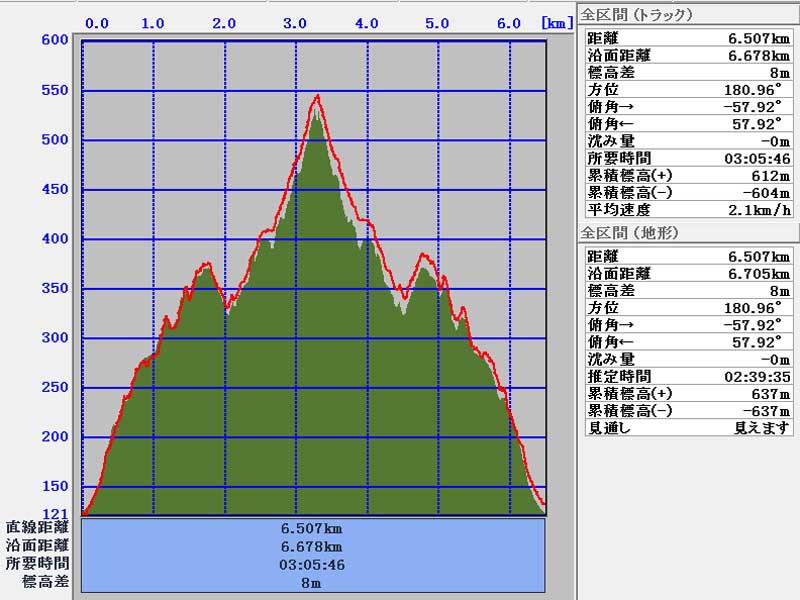The height and width of the screenshot is (600, 800).
Task: Click the 6.0 km mark on distance axis
Action: click(x=508, y=23)
